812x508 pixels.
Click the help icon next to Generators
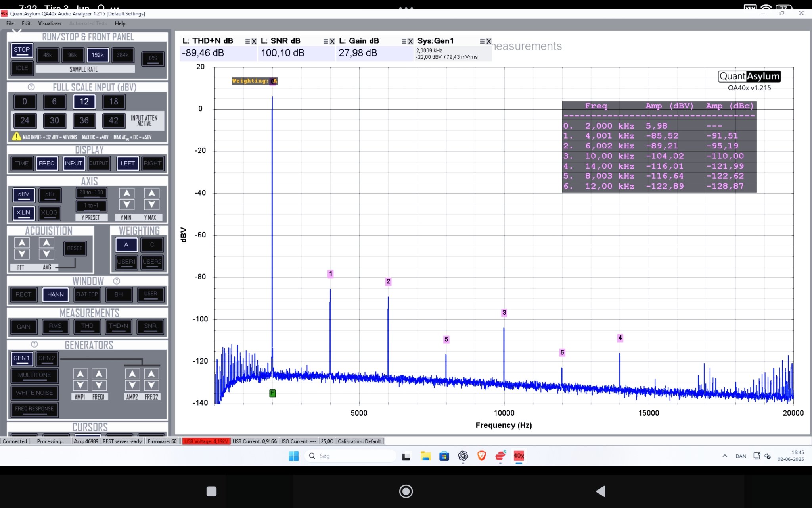pyautogui.click(x=34, y=344)
